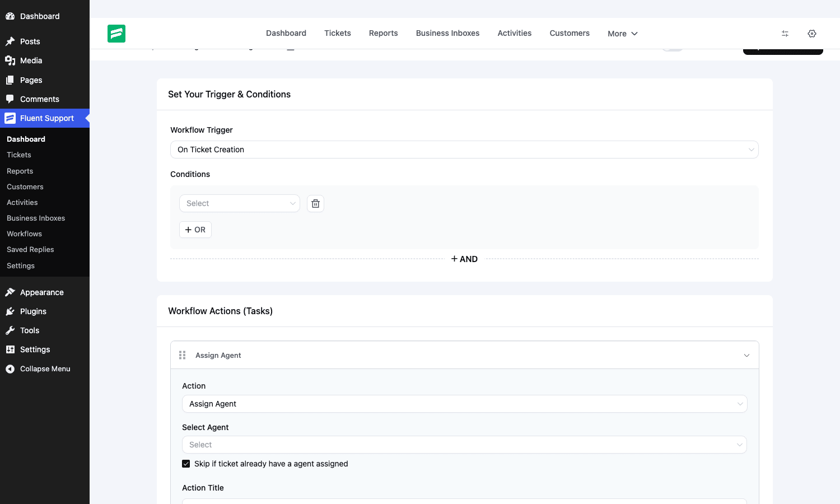
Task: Open the global settings gear icon
Action: 812,34
